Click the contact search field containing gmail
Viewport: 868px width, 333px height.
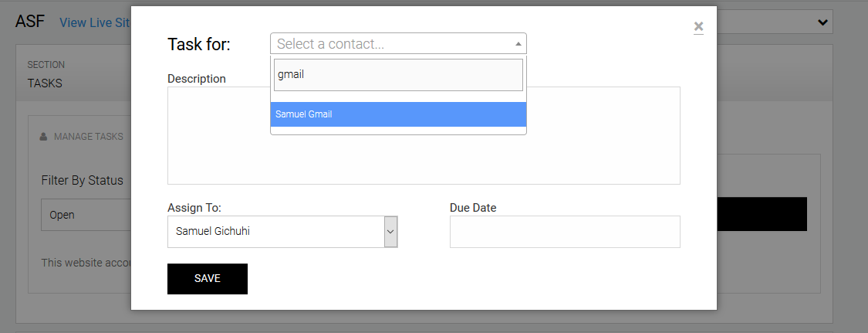pyautogui.click(x=398, y=75)
